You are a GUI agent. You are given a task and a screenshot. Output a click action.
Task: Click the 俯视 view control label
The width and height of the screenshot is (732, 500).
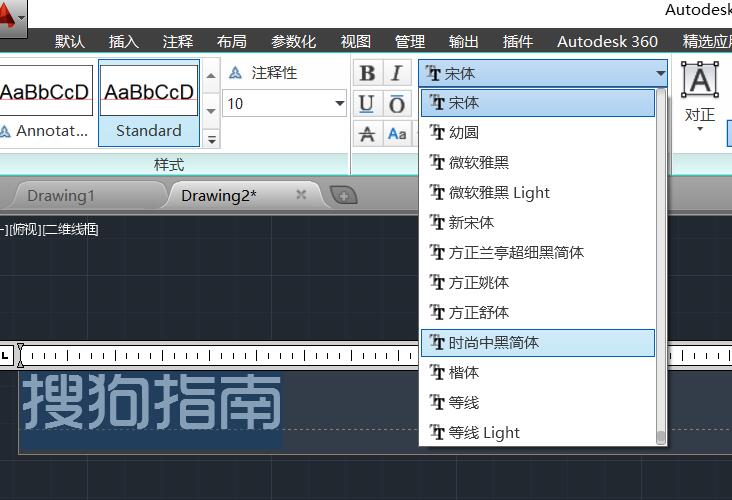[x=27, y=229]
